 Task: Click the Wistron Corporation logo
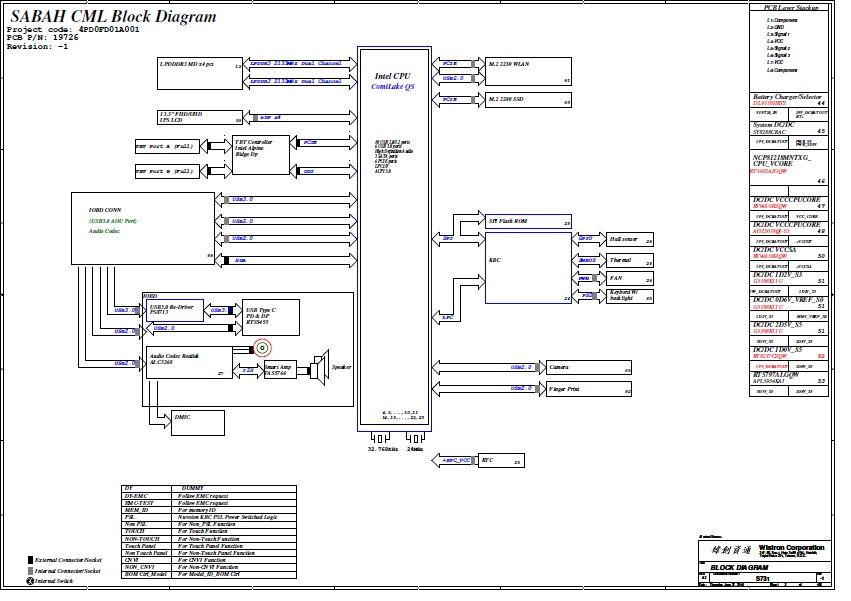click(x=720, y=551)
